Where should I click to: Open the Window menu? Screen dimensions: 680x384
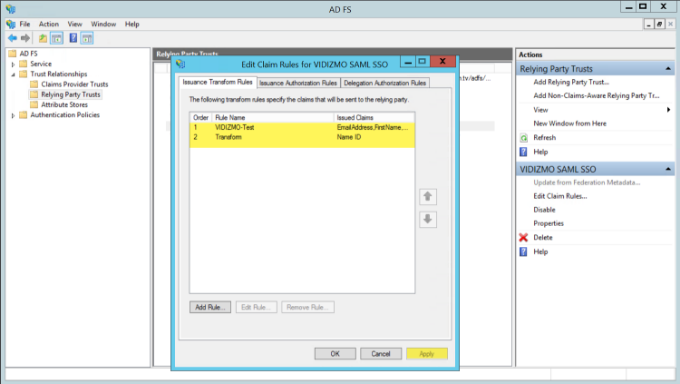(x=103, y=24)
